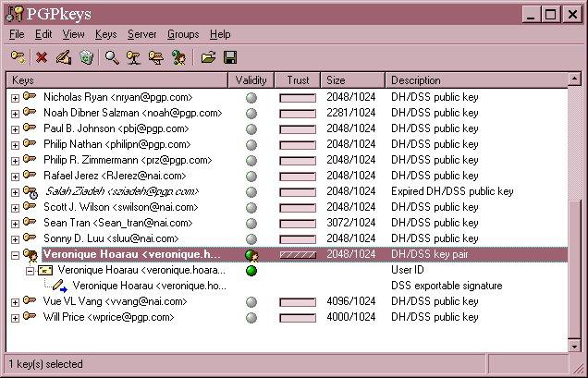Click the floppy disk export icon
Image resolution: width=588 pixels, height=378 pixels.
point(230,57)
